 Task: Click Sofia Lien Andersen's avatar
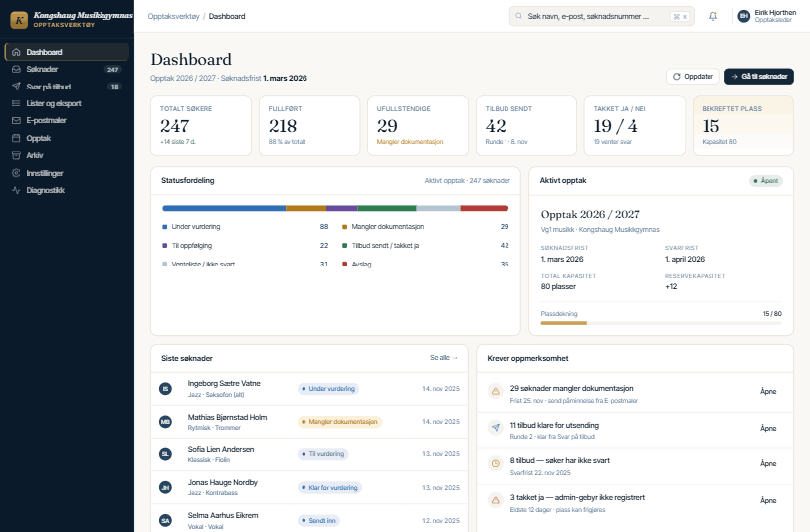coord(165,454)
